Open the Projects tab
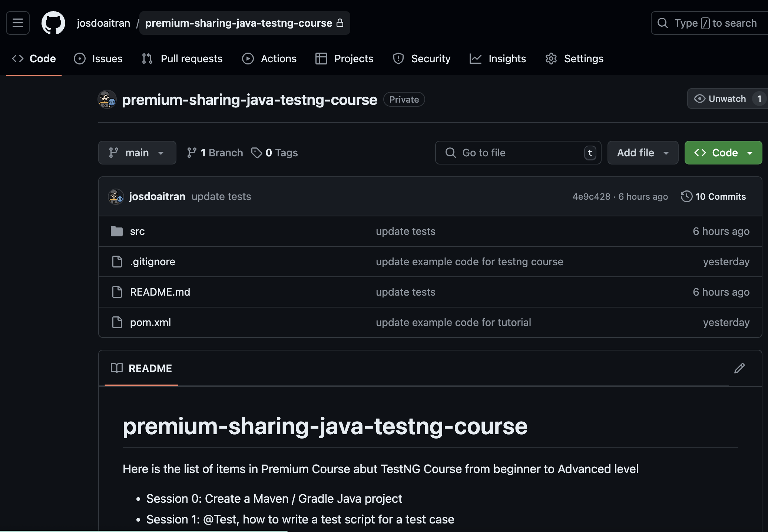 pyautogui.click(x=344, y=59)
